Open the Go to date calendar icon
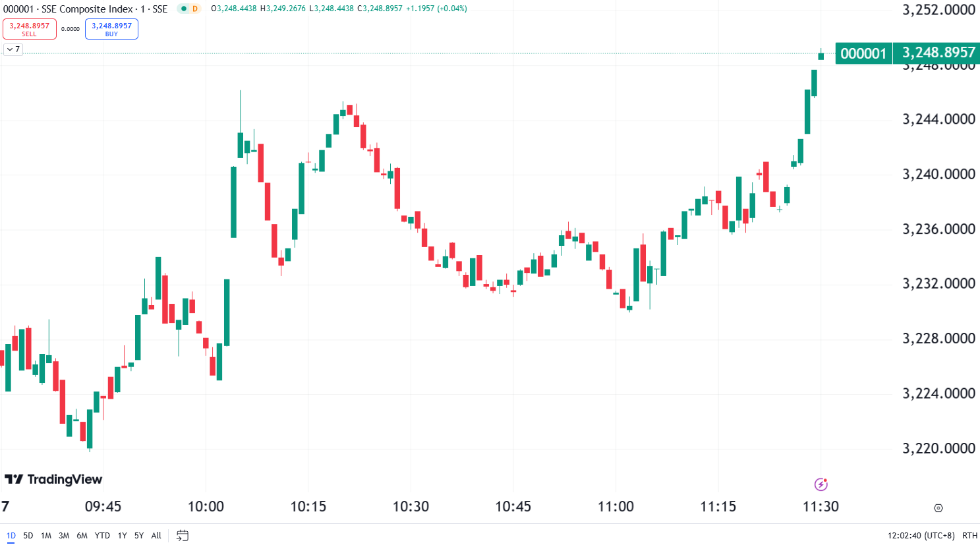The height and width of the screenshot is (545, 980). [183, 535]
